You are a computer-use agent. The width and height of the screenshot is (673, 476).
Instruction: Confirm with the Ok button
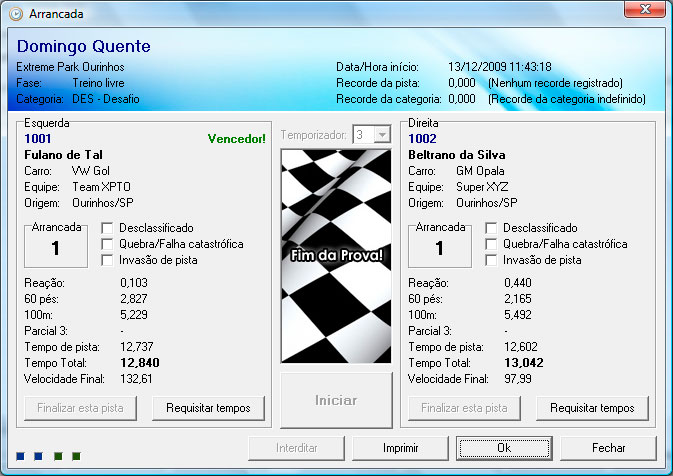(503, 448)
